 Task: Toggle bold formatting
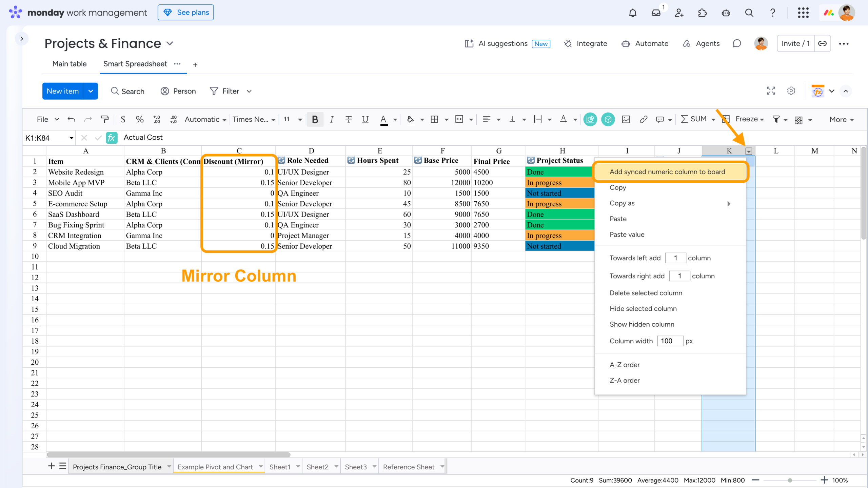pos(315,119)
